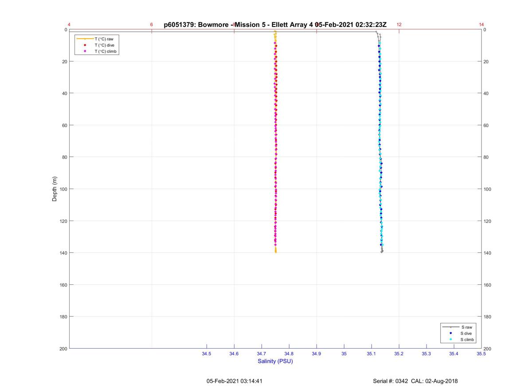532x392 pixels.
Task: Select the 'T (°C) dive' legend entry
Action: (x=97, y=45)
